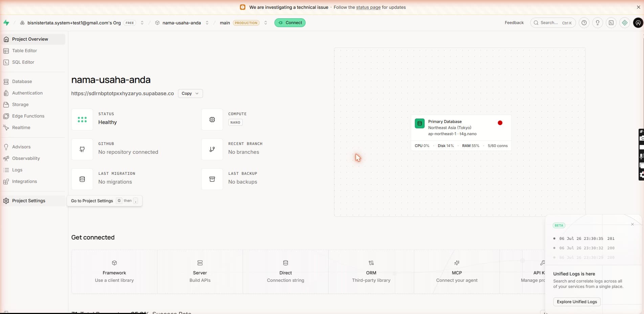Click the Supabase logo icon
Viewport: 644px width, 314px height.
tap(6, 23)
